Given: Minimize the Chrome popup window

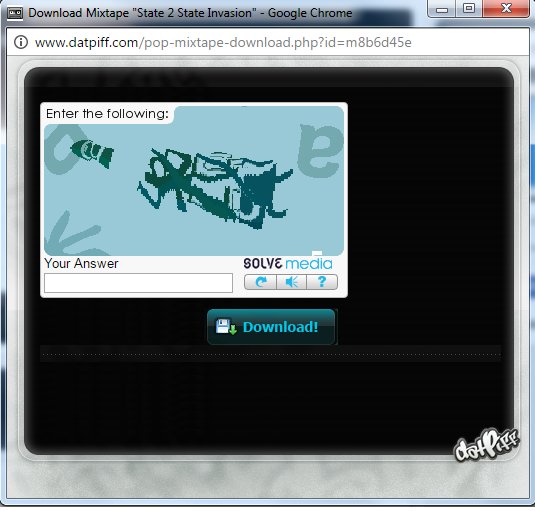Looking at the screenshot, I should (441, 9).
